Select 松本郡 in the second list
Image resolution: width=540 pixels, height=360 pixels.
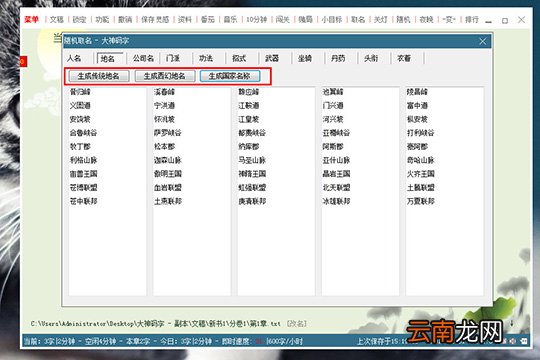click(164, 146)
